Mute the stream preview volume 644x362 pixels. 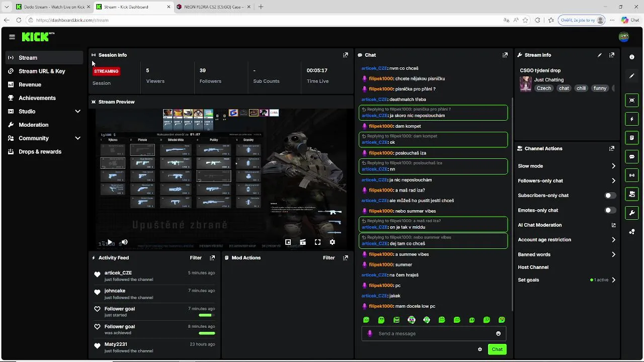pyautogui.click(x=124, y=242)
